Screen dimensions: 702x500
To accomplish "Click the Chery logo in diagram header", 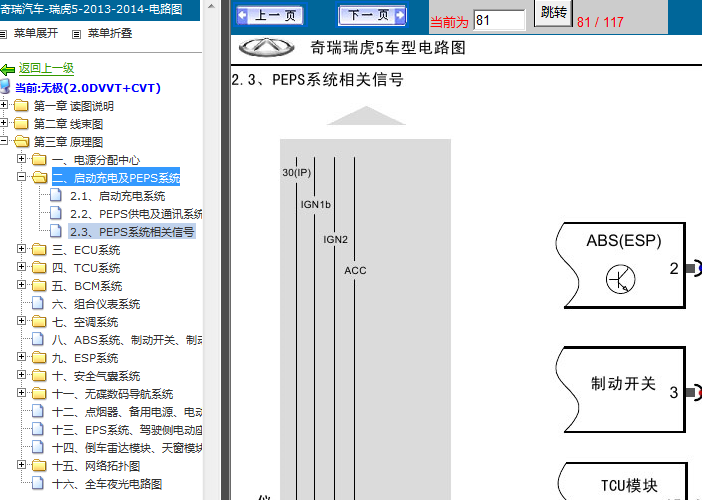I will point(266,47).
